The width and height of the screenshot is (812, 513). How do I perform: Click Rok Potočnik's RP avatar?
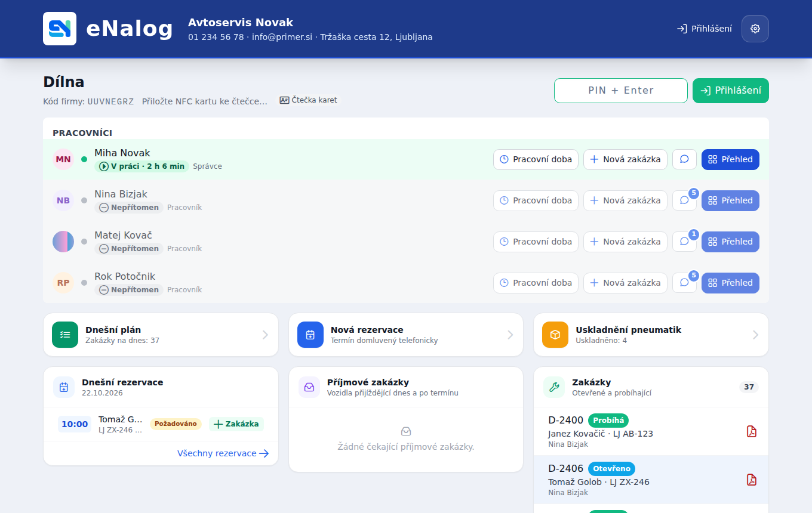[63, 283]
